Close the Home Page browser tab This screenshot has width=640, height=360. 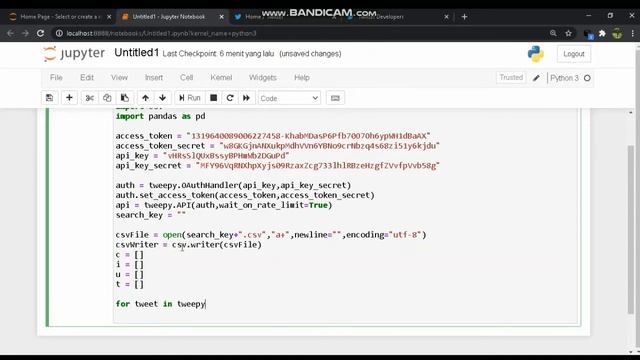[x=109, y=17]
